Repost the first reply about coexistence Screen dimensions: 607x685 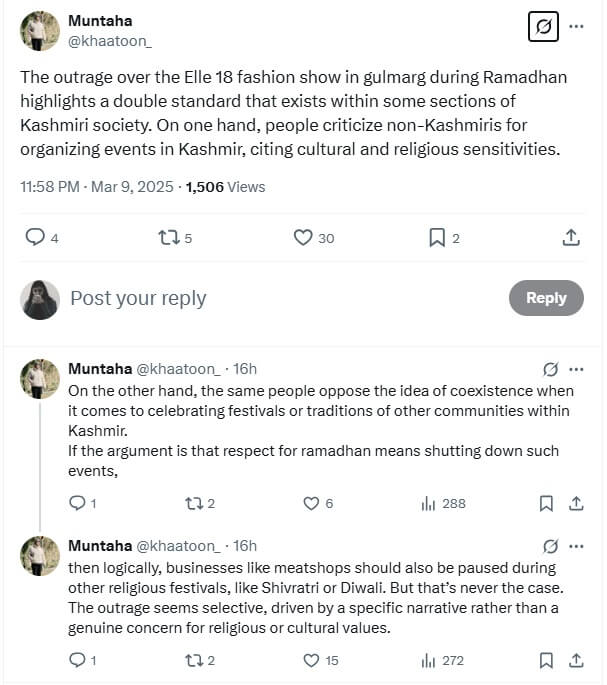[x=194, y=503]
